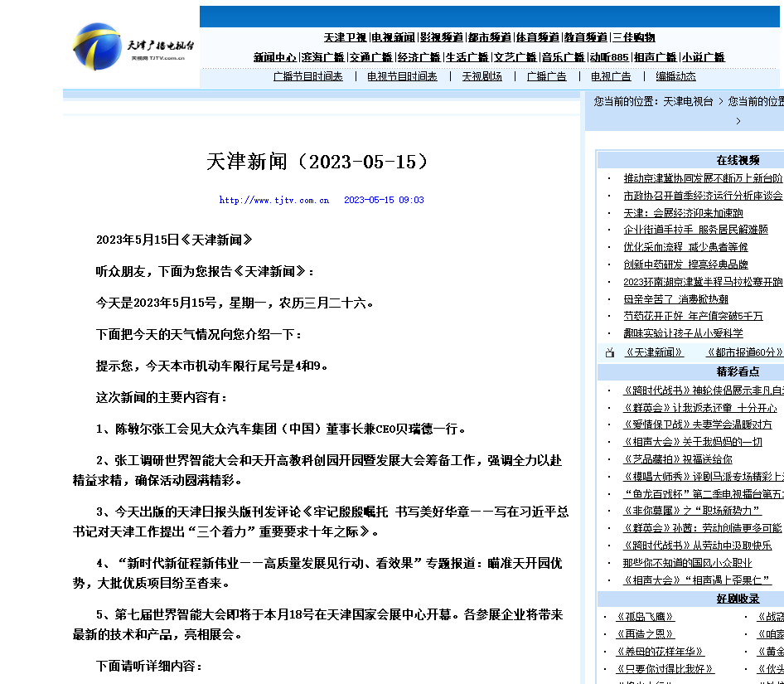The image size is (784, 684).
Task: Click the small TV icon beside 《天津新闻》
Action: point(608,352)
